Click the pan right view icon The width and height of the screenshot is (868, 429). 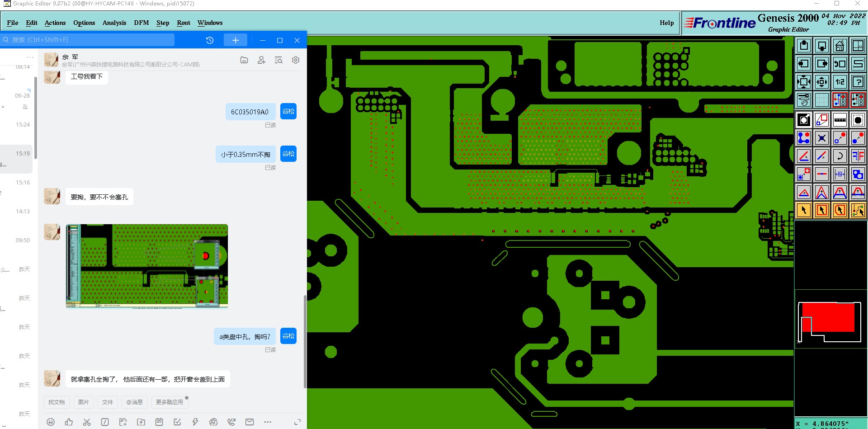tap(822, 64)
